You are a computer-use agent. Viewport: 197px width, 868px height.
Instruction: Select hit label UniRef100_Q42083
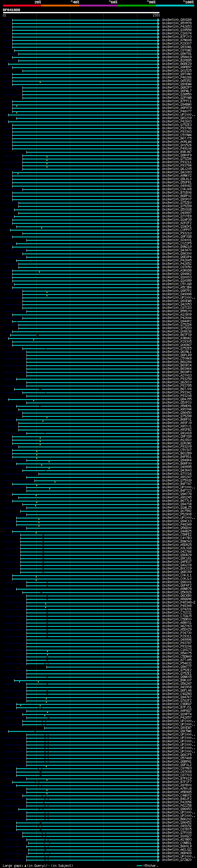tap(177, 172)
